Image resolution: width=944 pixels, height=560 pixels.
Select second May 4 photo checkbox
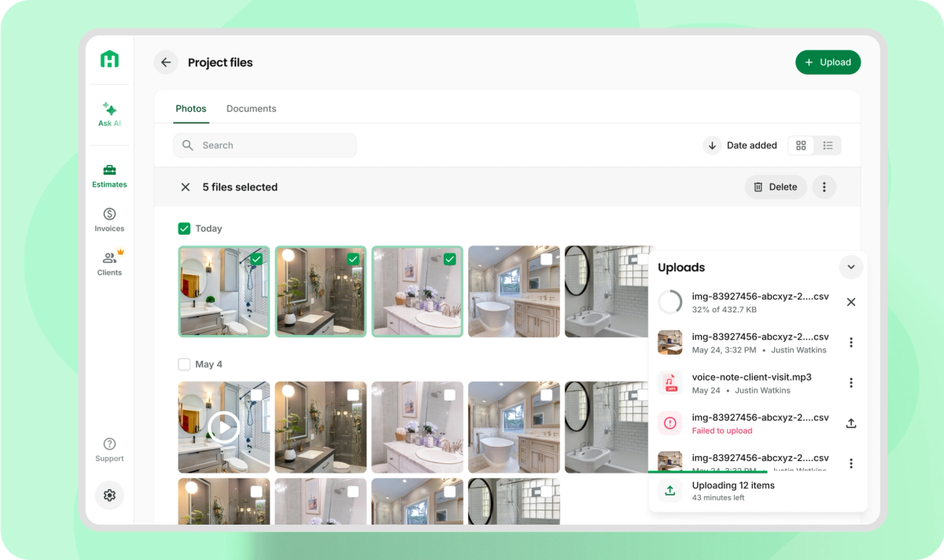[x=353, y=395]
